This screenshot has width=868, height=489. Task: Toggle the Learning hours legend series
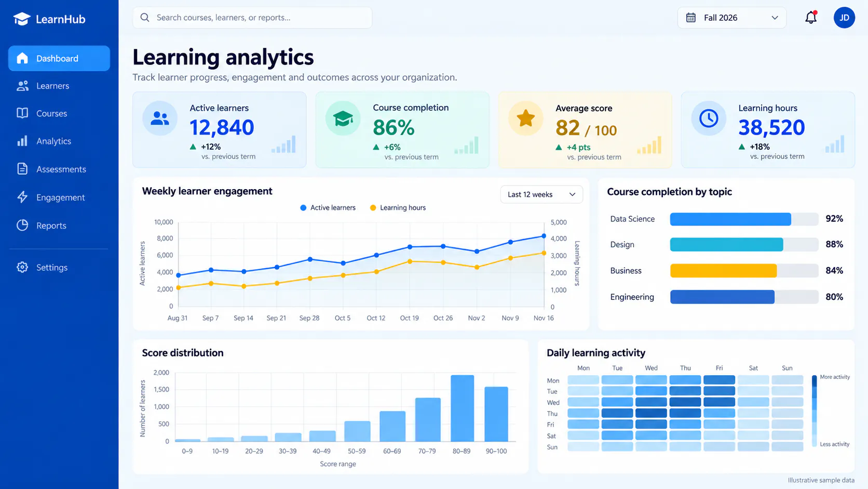[x=398, y=208]
